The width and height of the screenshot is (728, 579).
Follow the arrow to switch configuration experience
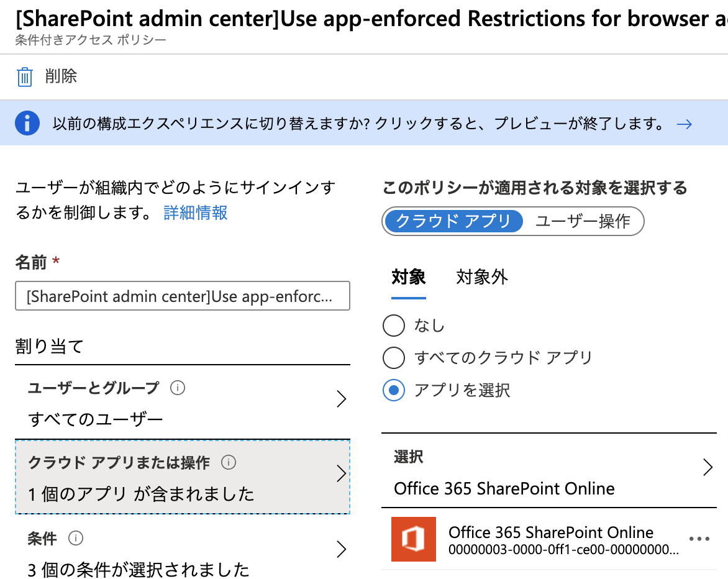click(685, 124)
